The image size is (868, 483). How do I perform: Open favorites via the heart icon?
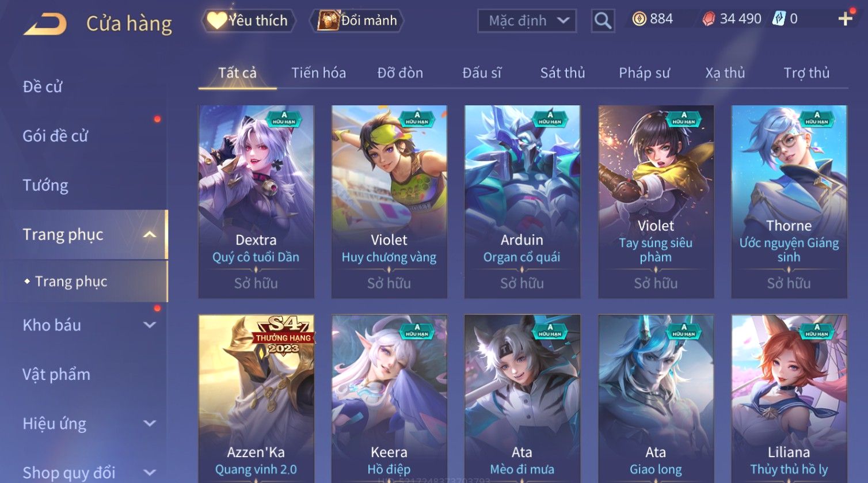point(216,21)
